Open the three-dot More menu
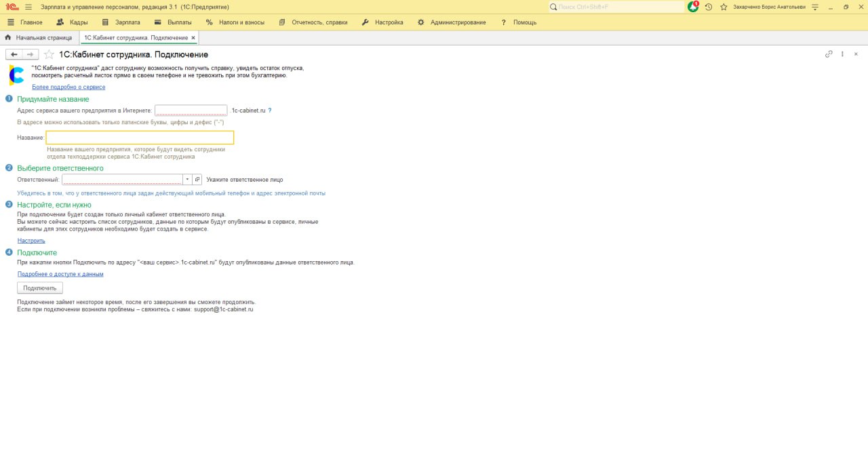The width and height of the screenshot is (868, 464). click(842, 54)
